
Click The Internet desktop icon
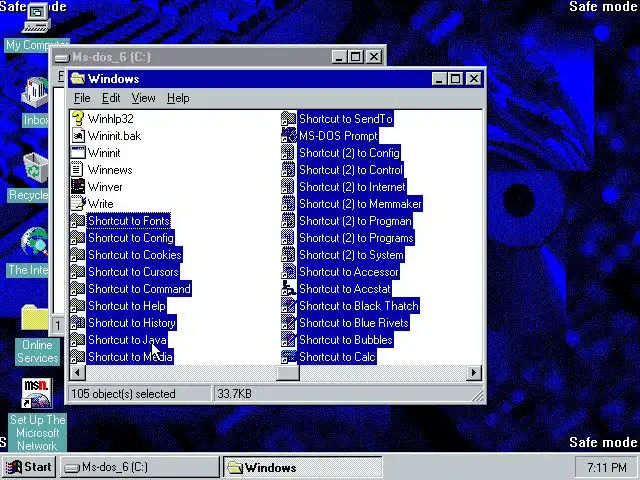[x=34, y=242]
